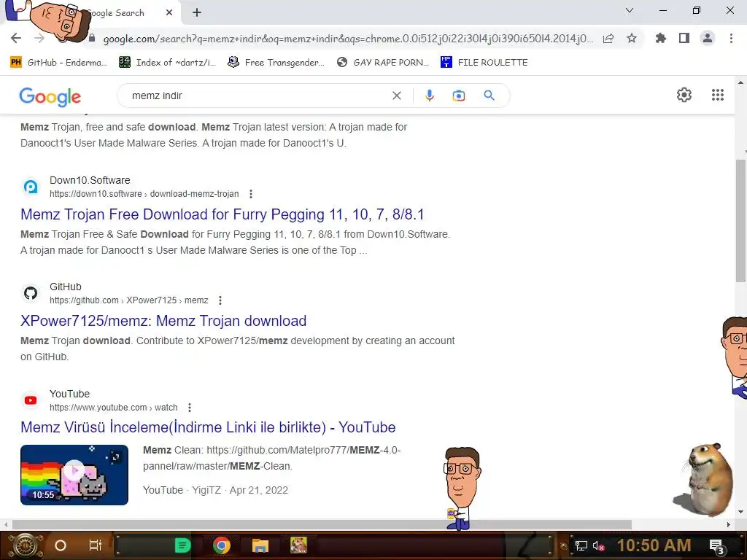Image resolution: width=747 pixels, height=560 pixels.
Task: Open the Index of ~dartz bookmark
Action: coord(167,63)
